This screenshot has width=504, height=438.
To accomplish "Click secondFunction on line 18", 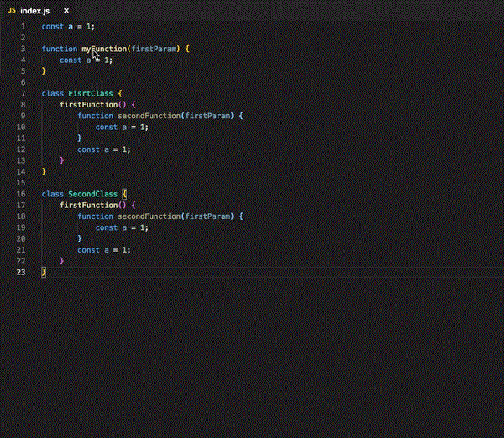I will (150, 216).
